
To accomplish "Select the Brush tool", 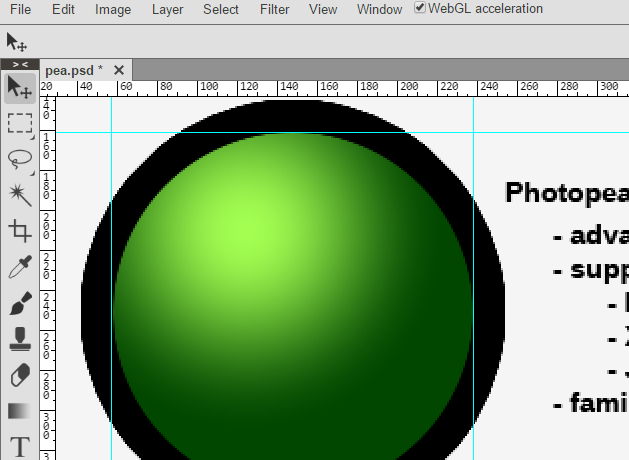I will pos(20,303).
